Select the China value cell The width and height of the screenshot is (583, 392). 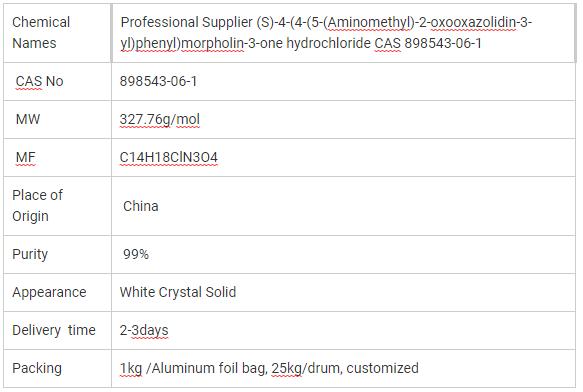tap(343, 206)
